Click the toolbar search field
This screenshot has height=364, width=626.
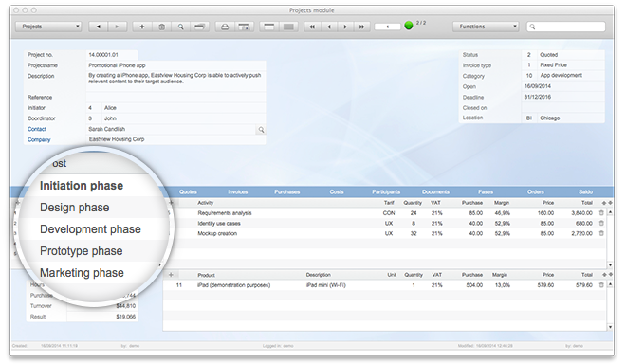pos(565,27)
